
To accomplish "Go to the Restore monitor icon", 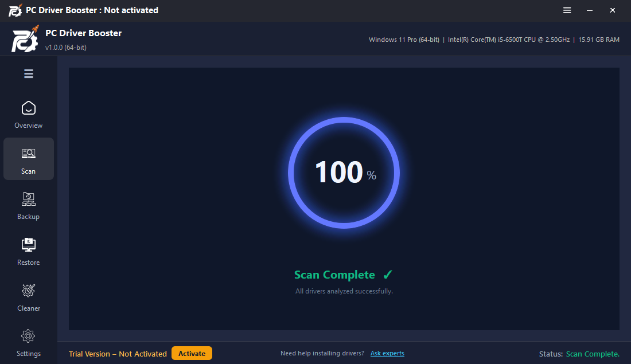I will tap(28, 245).
